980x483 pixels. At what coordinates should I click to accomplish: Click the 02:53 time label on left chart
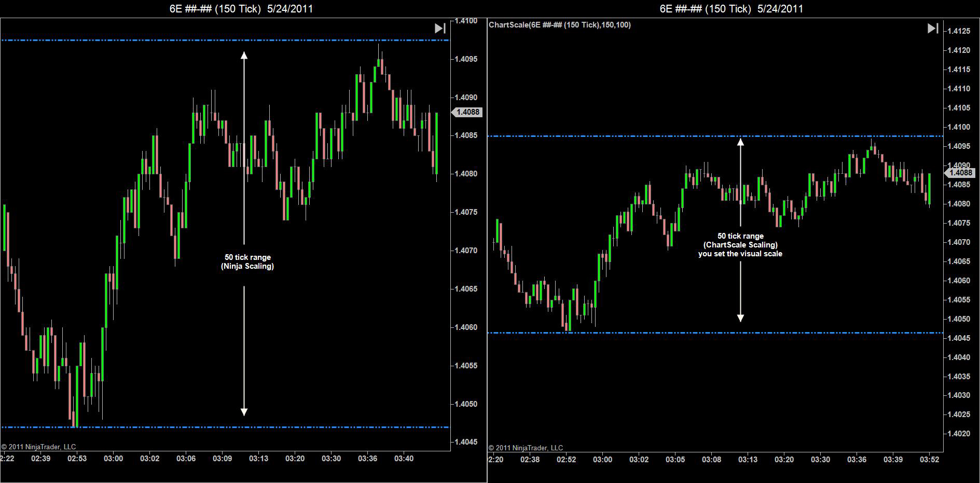click(x=77, y=459)
